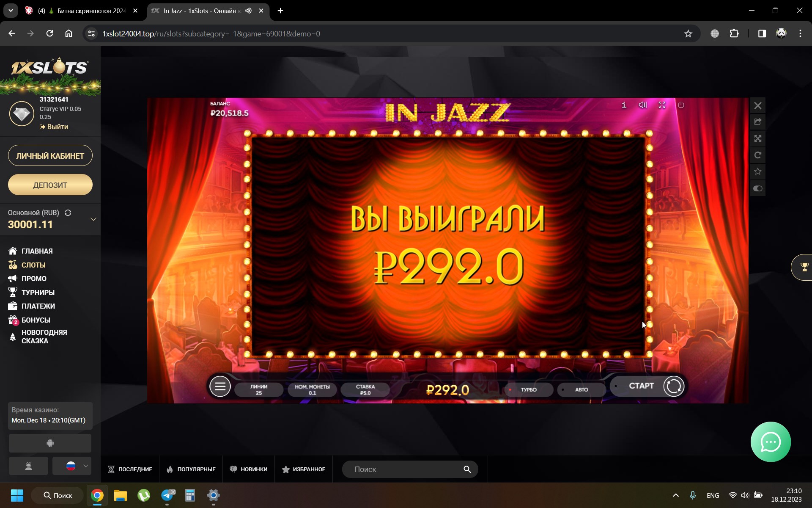Enable Турбо mode
This screenshot has height=508, width=812.
tap(529, 389)
